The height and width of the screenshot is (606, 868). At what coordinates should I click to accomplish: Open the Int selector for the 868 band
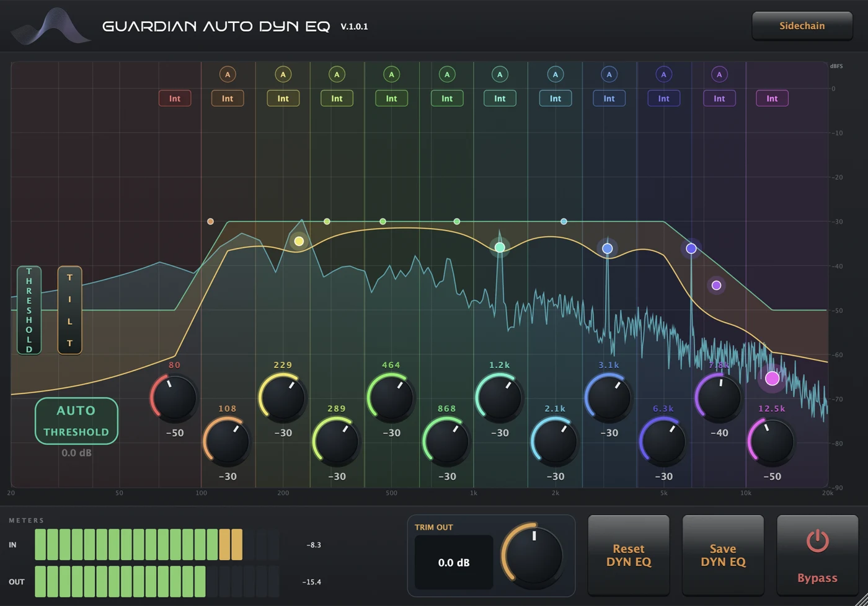click(x=447, y=99)
